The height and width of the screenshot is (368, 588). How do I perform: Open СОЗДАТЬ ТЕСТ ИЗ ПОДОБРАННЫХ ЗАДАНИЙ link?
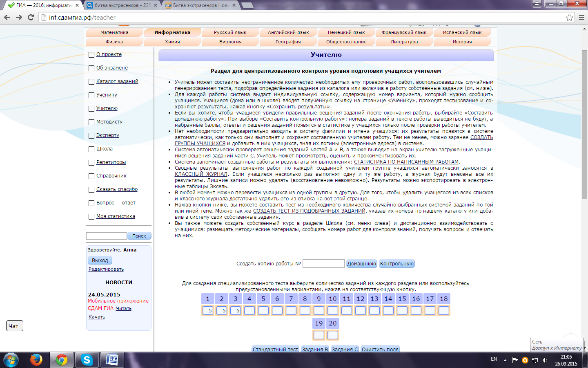click(309, 211)
